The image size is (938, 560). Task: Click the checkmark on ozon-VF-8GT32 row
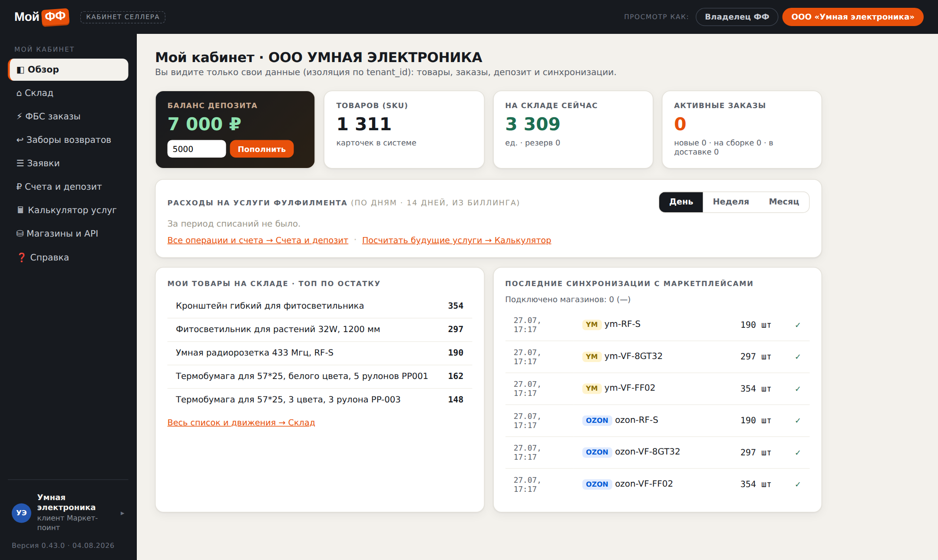click(798, 453)
